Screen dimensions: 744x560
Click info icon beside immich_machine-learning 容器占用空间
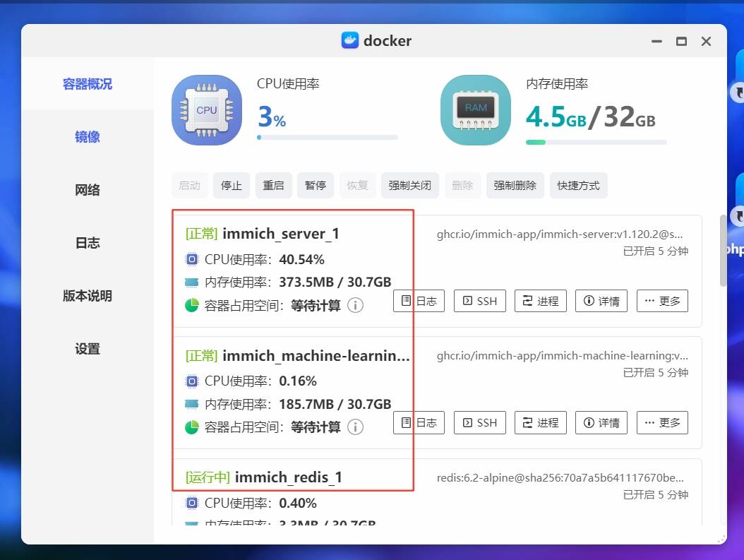tap(355, 427)
